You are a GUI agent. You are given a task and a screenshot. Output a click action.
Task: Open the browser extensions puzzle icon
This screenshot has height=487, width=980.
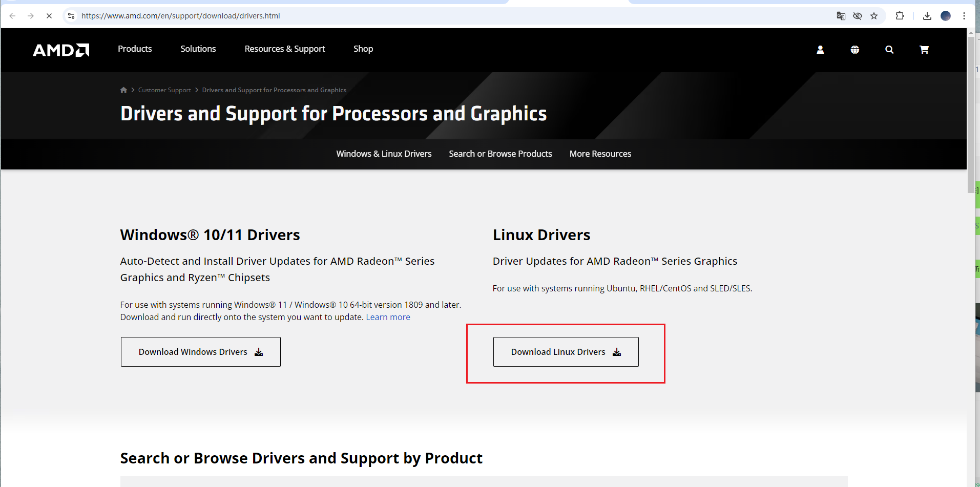coord(900,16)
